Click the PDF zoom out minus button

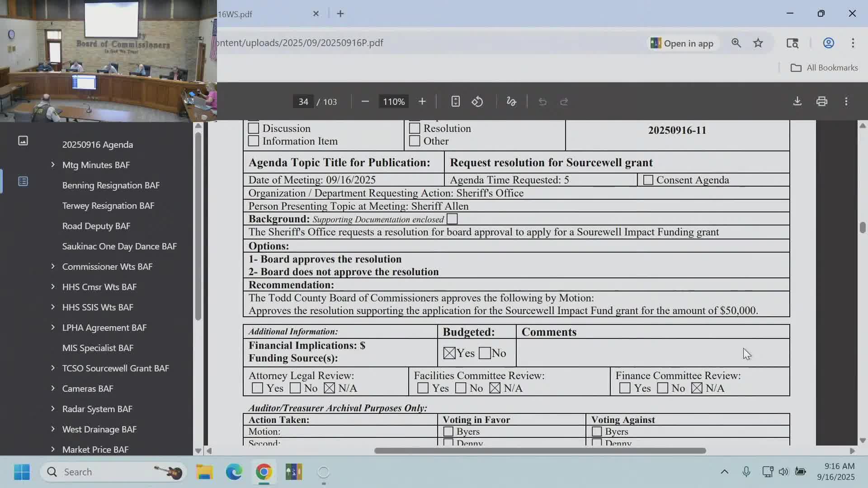(365, 102)
